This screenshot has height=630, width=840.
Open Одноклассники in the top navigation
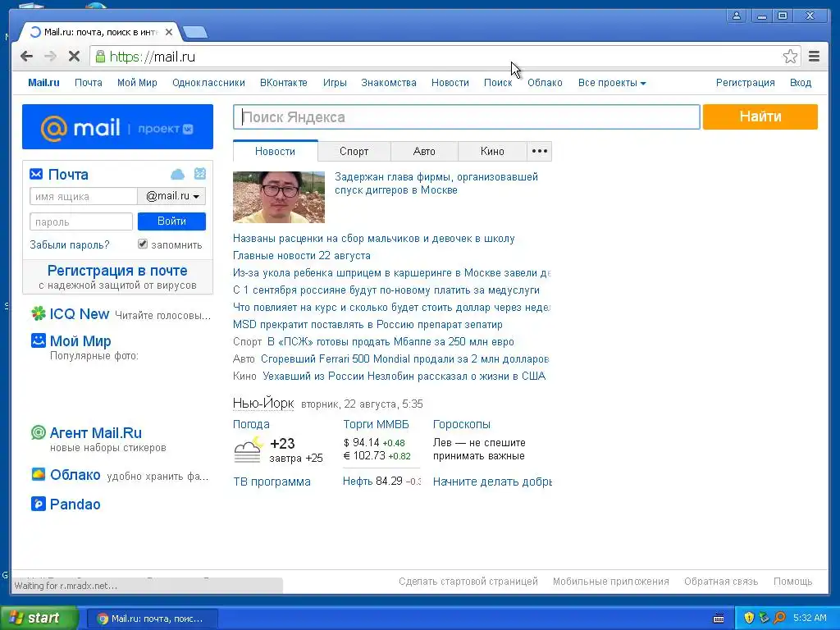pos(208,83)
